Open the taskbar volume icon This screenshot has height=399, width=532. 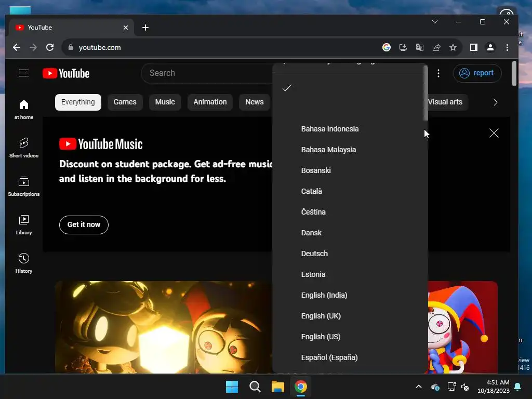tap(465, 387)
